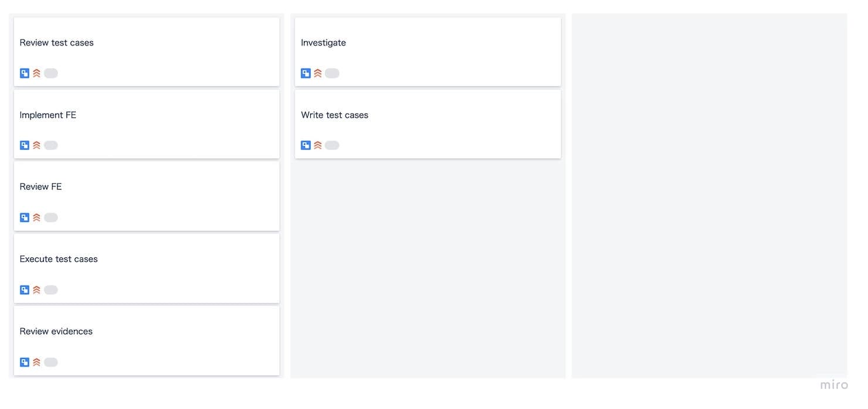Click the gray pill badge on Execute test cases
This screenshot has height=409, width=868.
pos(51,289)
